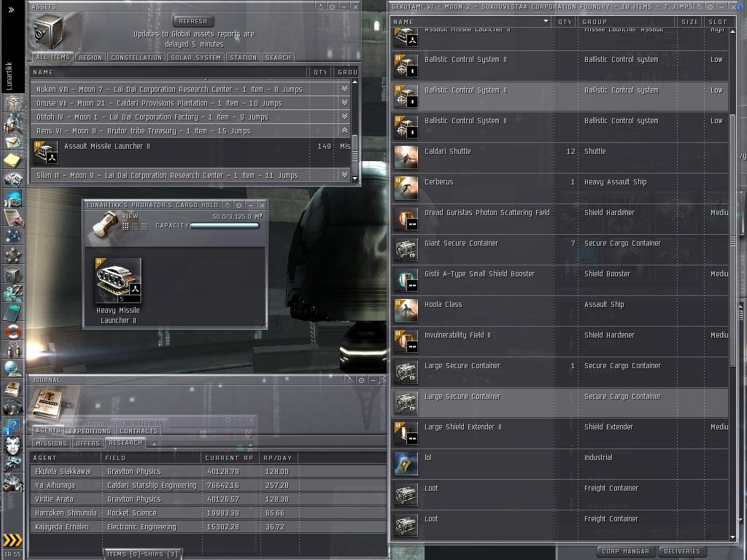
Task: Click the Refresh button in Assets
Action: tap(193, 21)
